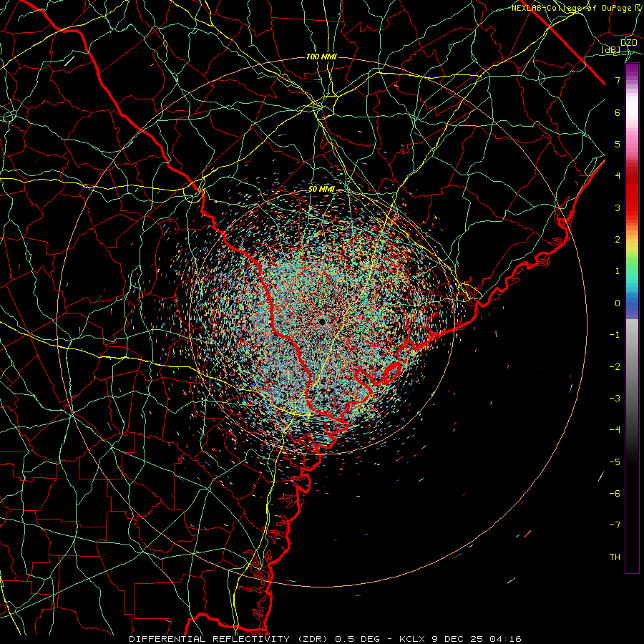Viewport: 644px width, 644px height.
Task: Click the 6 value on the color scale
Action: 618,112
